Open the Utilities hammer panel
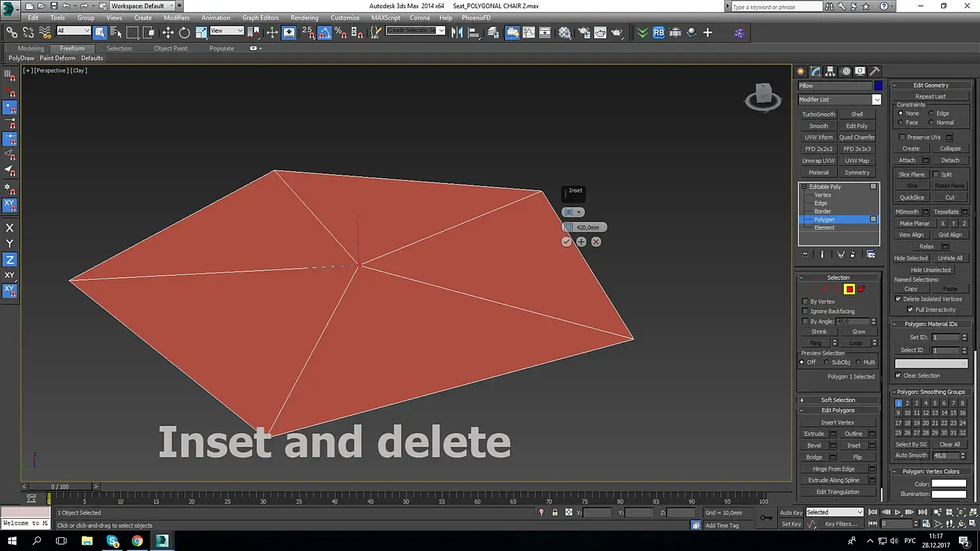The image size is (980, 551). pos(875,71)
